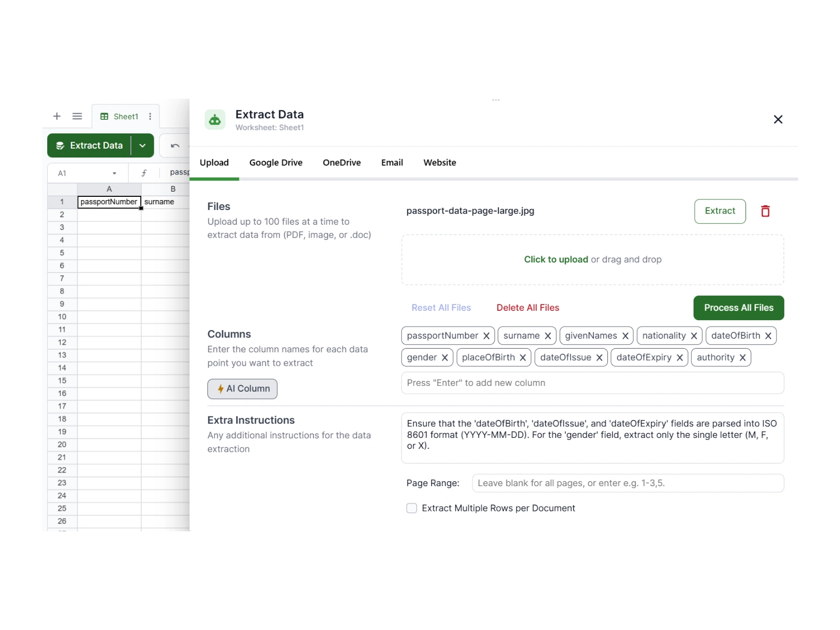
Task: Click Reset All Files link
Action: tap(441, 308)
